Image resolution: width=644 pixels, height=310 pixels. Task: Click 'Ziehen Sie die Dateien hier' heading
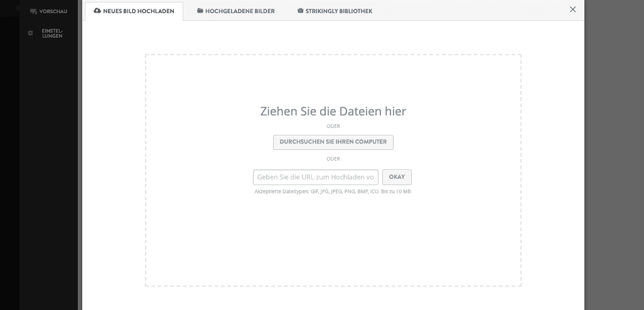point(333,111)
